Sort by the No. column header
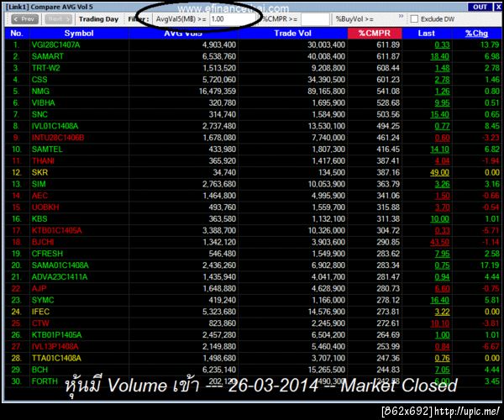The width and height of the screenshot is (504, 420). point(17,34)
